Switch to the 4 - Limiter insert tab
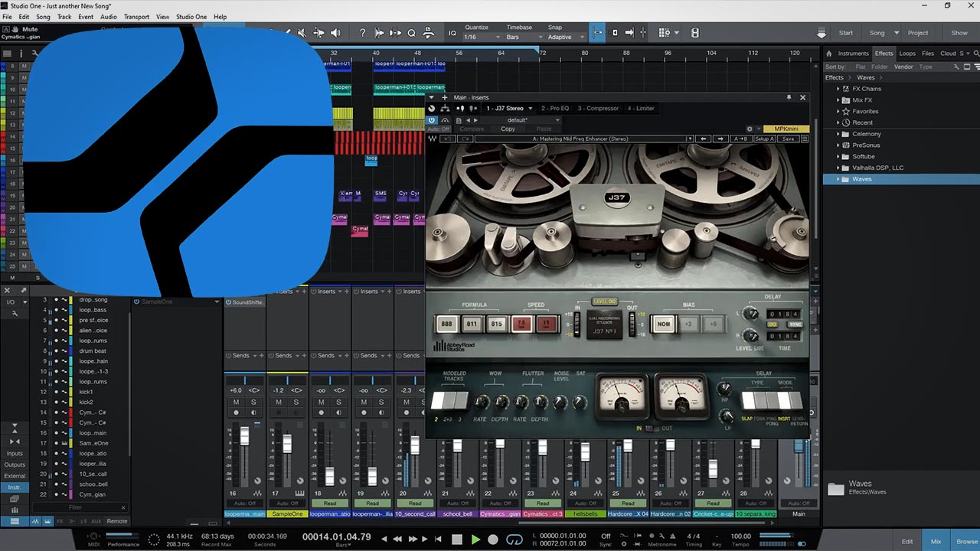The image size is (980, 551). 641,109
